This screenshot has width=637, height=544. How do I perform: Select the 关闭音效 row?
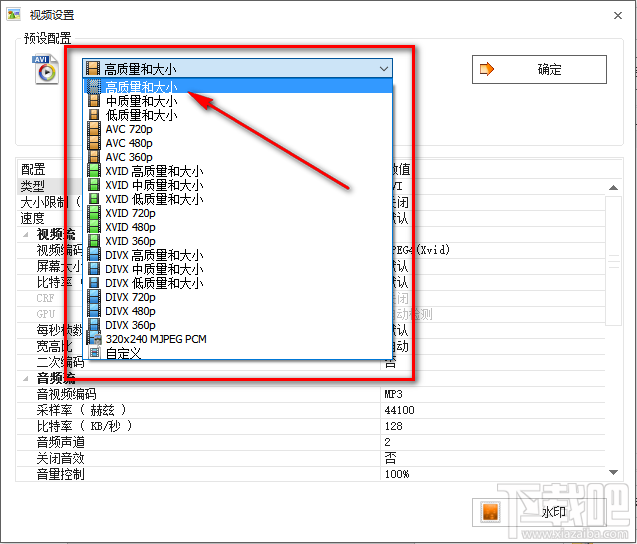311,458
